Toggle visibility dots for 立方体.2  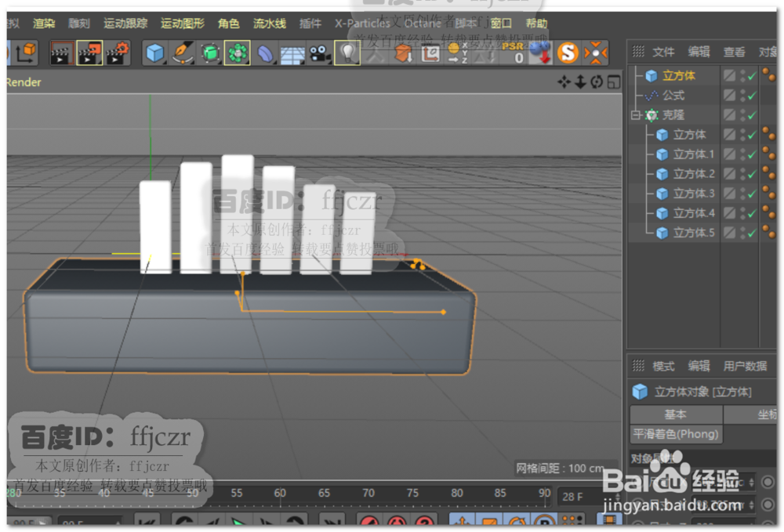pos(743,174)
